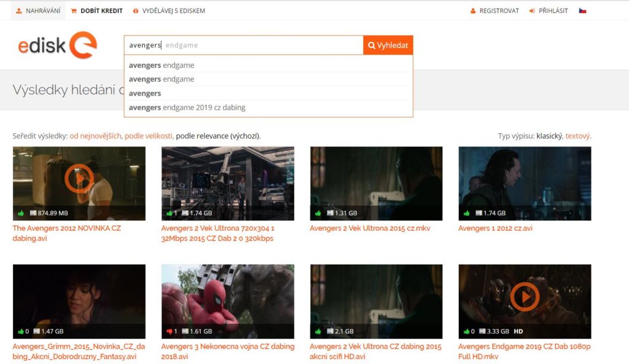Click the Nahrávání upload icon

coord(19,11)
